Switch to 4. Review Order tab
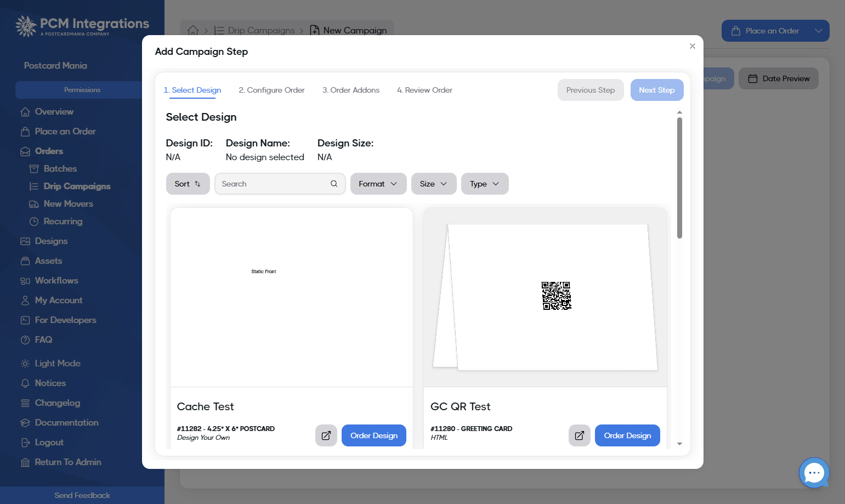The image size is (845, 504). click(x=424, y=90)
